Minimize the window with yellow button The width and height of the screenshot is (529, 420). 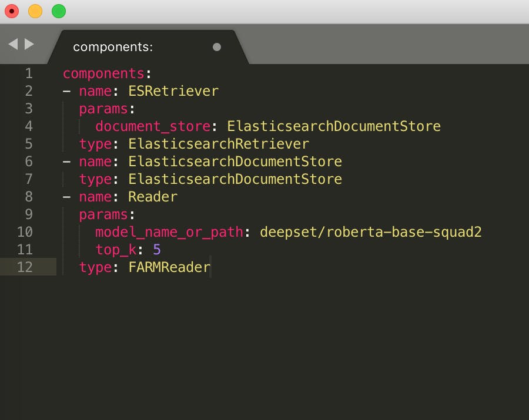pyautogui.click(x=35, y=11)
